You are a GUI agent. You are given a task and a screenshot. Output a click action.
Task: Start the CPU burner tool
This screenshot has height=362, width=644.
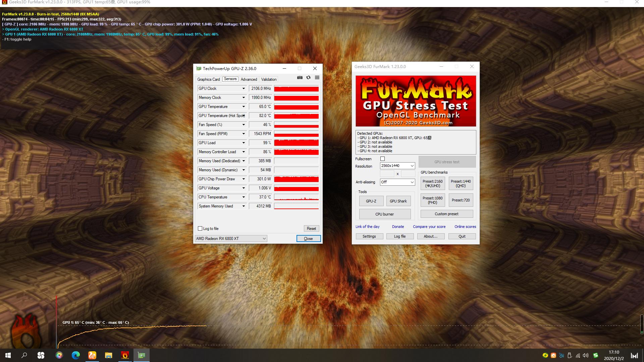384,214
